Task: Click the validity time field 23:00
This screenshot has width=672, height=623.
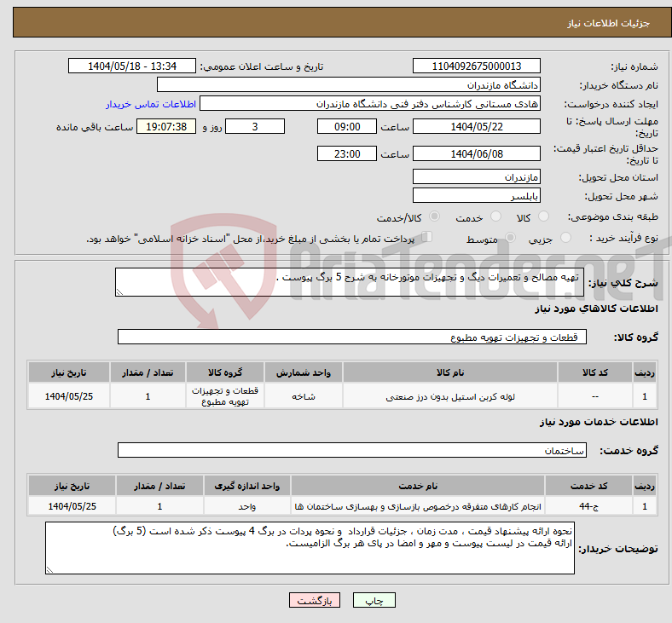Action: tap(347, 153)
